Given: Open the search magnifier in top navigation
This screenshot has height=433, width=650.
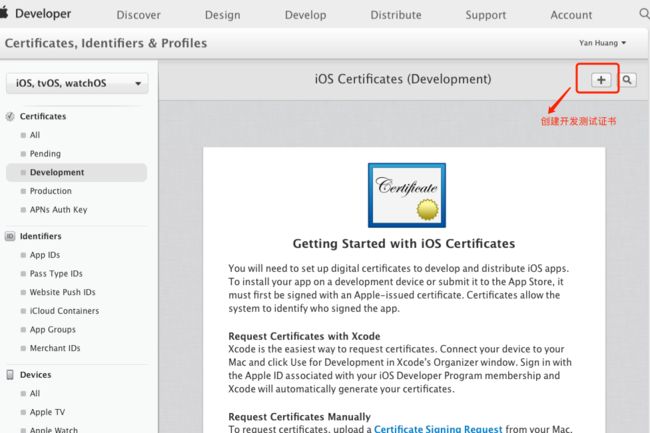Looking at the screenshot, I should click(x=644, y=14).
